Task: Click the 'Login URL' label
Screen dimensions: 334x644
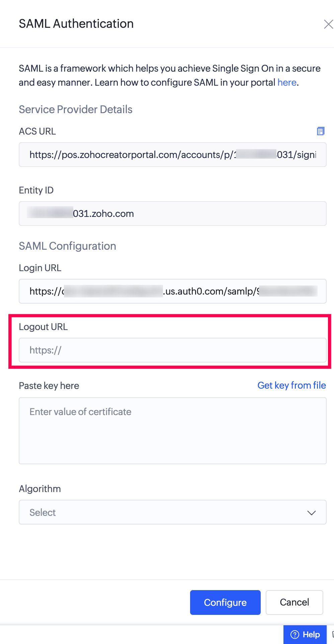Action: tap(40, 268)
